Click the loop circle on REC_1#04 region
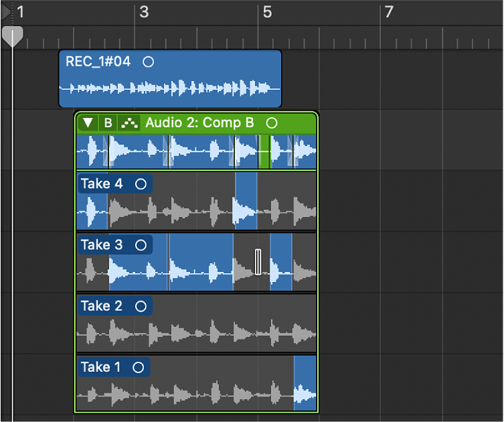The height and width of the screenshot is (422, 504). [148, 62]
